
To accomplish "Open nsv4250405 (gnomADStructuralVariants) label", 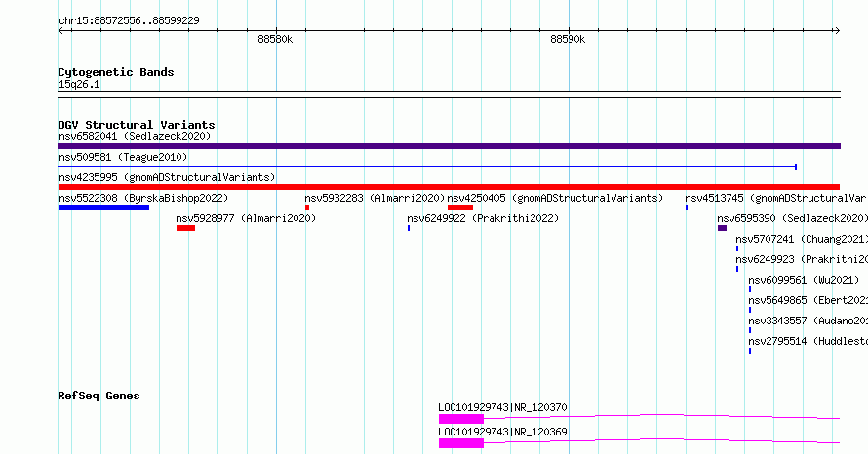I will (x=555, y=198).
